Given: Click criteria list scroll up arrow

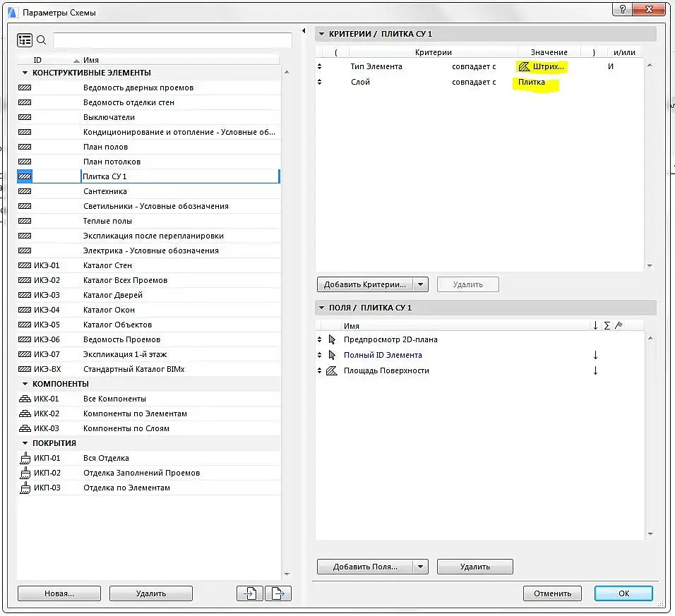Looking at the screenshot, I should (650, 66).
